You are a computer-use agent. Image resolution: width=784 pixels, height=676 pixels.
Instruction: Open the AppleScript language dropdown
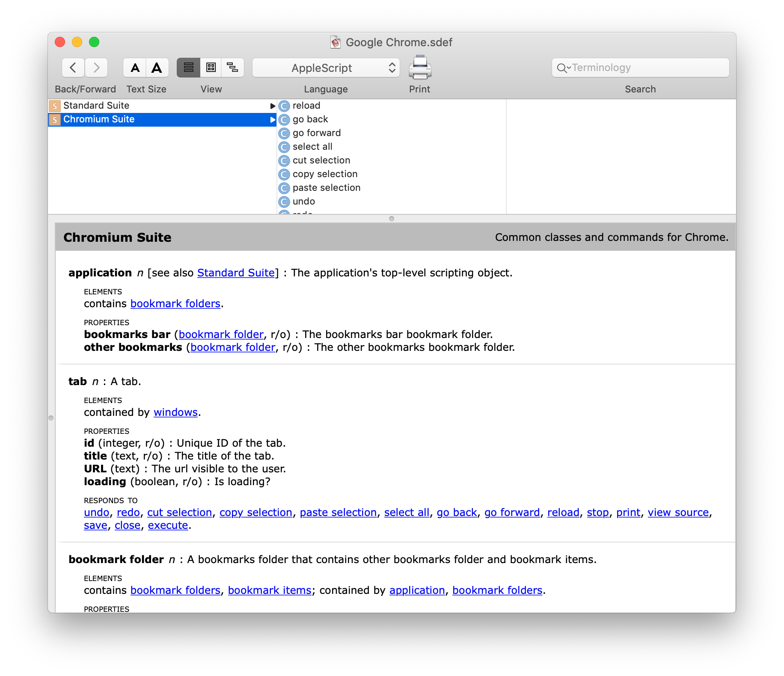coord(326,67)
